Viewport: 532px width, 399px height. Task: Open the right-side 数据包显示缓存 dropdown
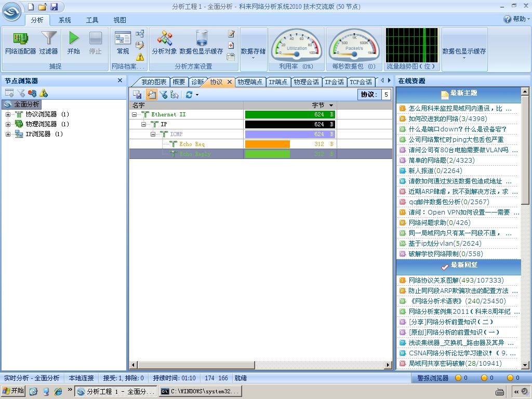[x=464, y=51]
